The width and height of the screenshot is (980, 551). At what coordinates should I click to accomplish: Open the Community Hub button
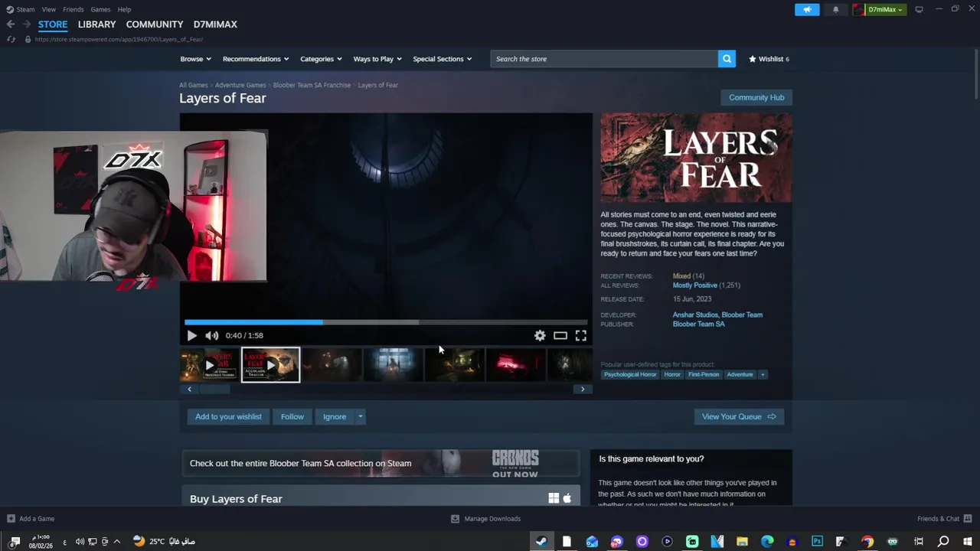point(756,97)
